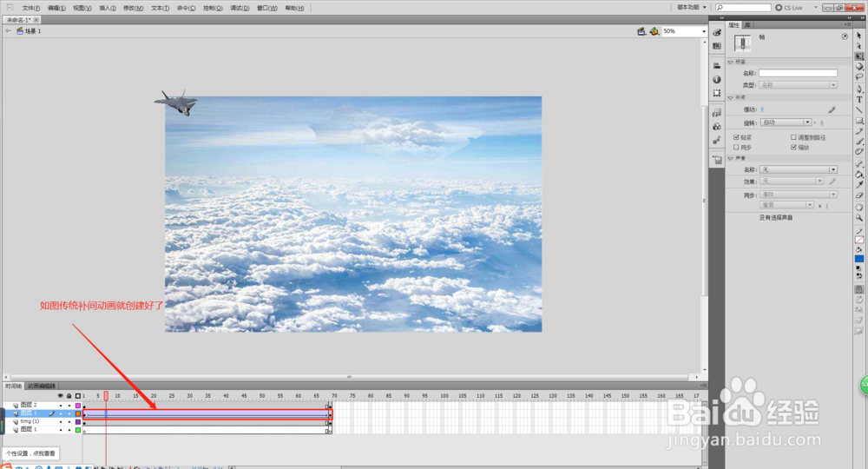This screenshot has height=469, width=868.
Task: Click swap colors icon in toolbar
Action: point(859,275)
